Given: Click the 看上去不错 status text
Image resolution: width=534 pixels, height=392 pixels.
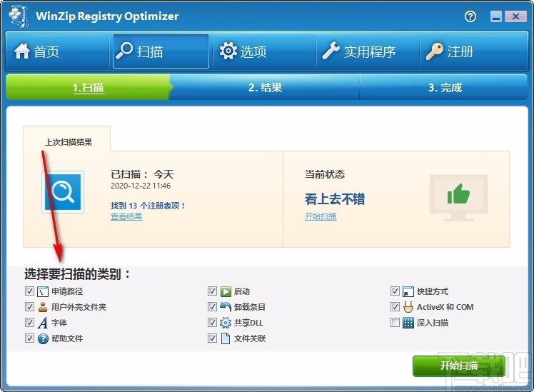Looking at the screenshot, I should coord(334,199).
